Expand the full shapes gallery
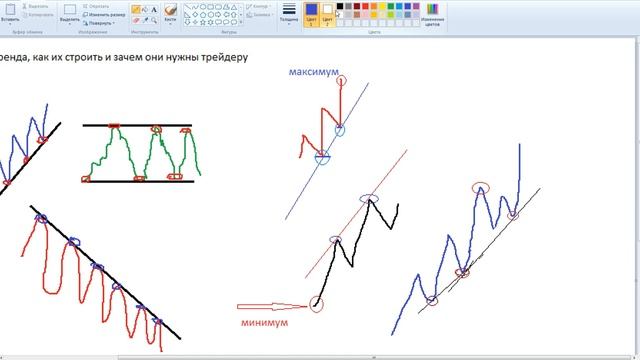 [x=241, y=22]
